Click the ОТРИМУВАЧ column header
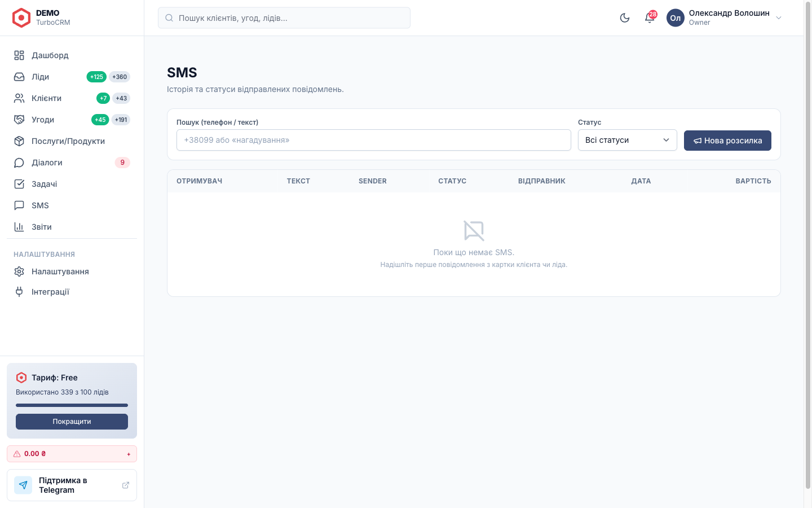This screenshot has height=508, width=812. [x=199, y=181]
